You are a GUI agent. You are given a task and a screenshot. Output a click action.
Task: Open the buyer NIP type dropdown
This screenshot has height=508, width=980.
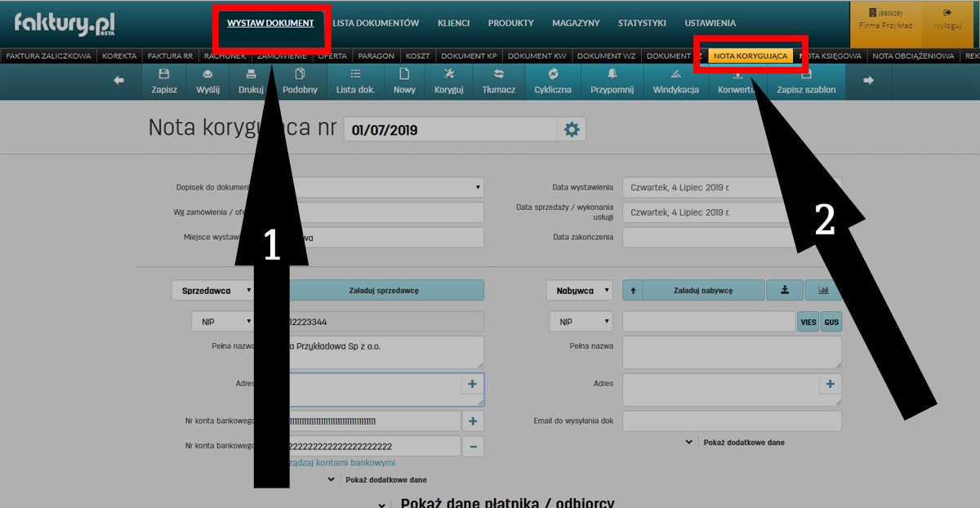click(581, 322)
